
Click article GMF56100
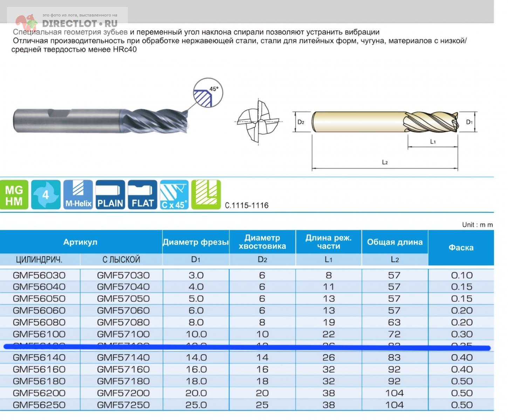39,334
